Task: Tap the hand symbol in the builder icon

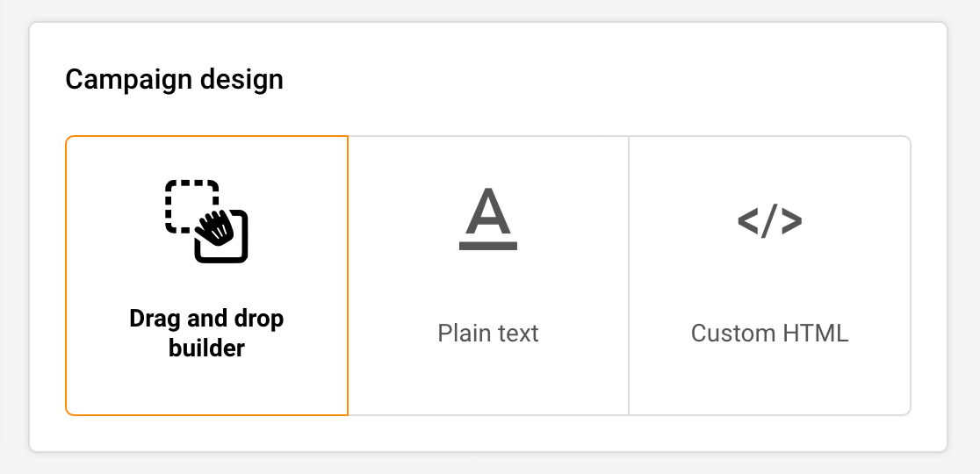Action: 215,228
